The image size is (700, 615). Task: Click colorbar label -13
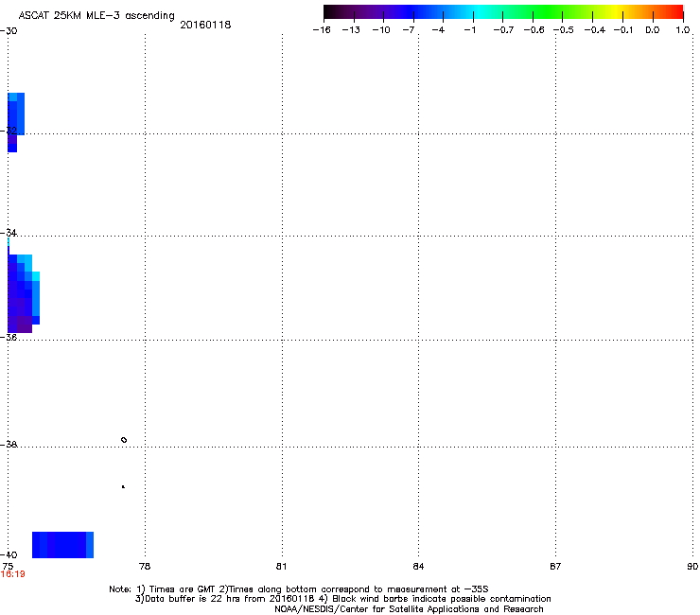click(351, 30)
